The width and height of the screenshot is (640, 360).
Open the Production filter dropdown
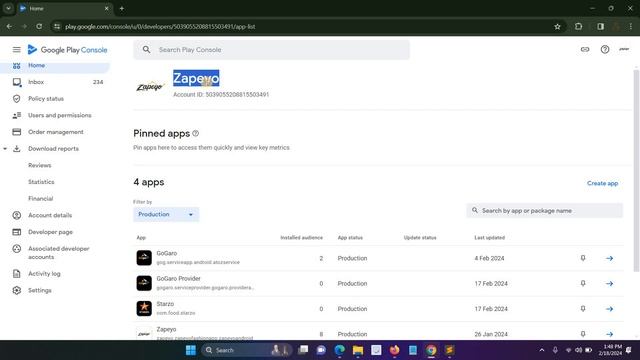tap(166, 214)
